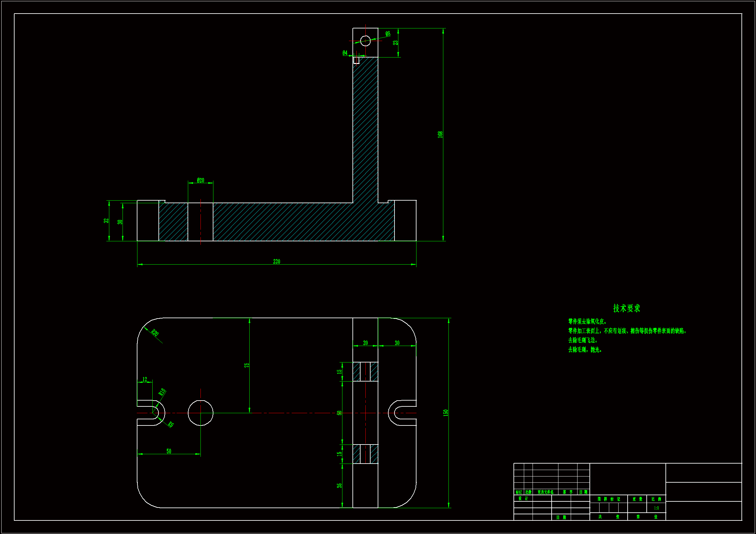Click the 图样标记 cell in title block
The height and width of the screenshot is (534, 756).
(609, 499)
